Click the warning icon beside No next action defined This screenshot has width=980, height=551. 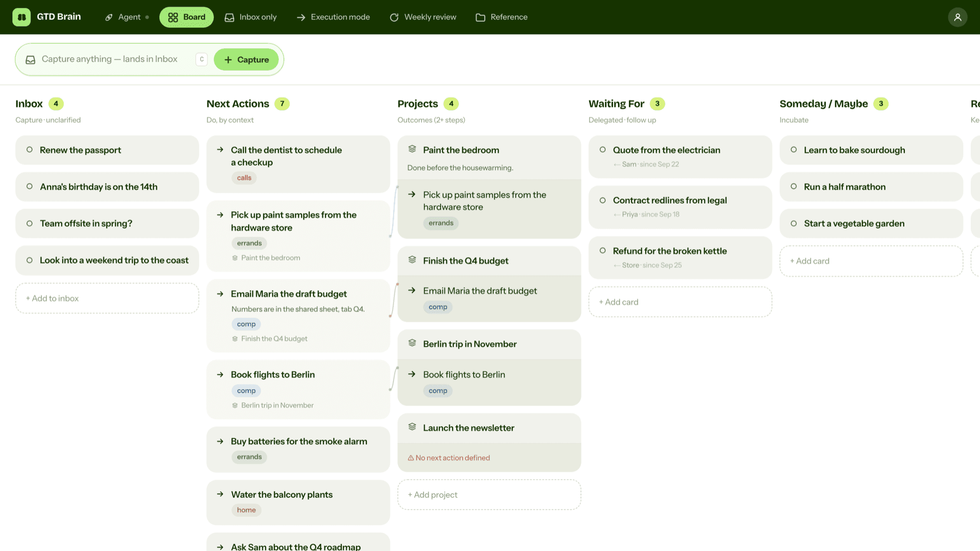[x=411, y=458]
